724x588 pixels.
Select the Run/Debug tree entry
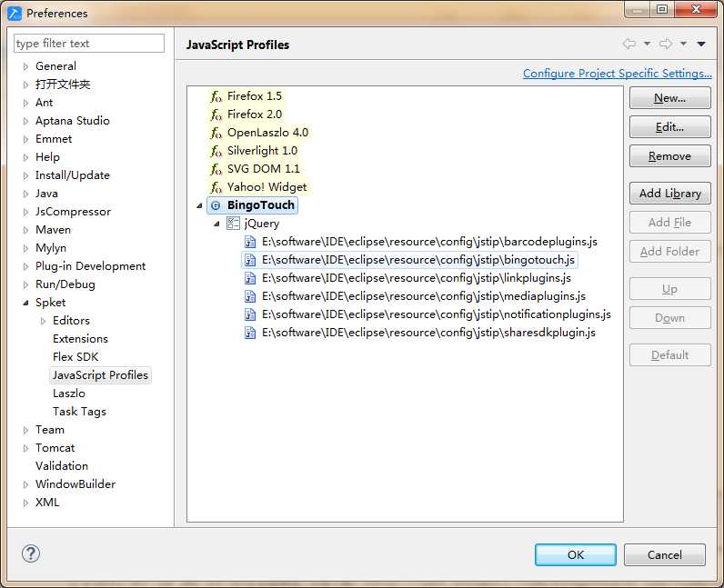(65, 284)
